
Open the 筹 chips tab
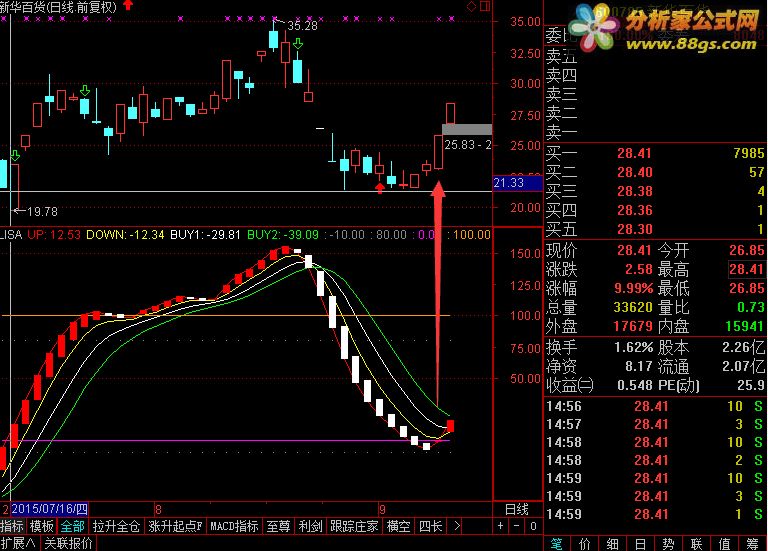753,543
